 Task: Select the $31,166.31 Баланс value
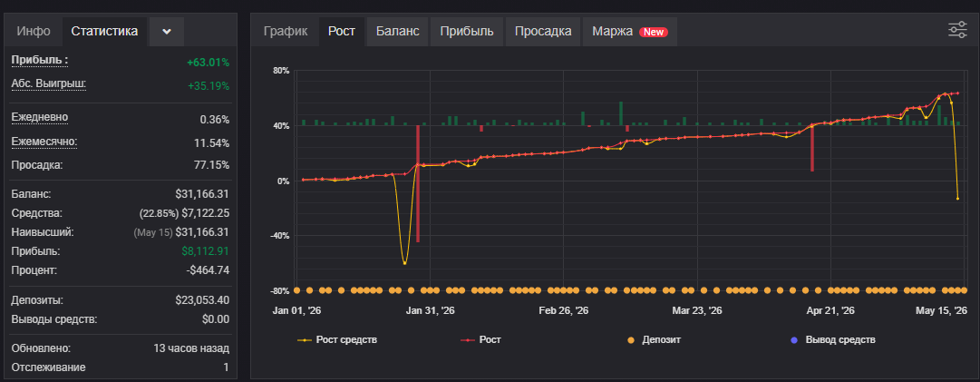202,194
